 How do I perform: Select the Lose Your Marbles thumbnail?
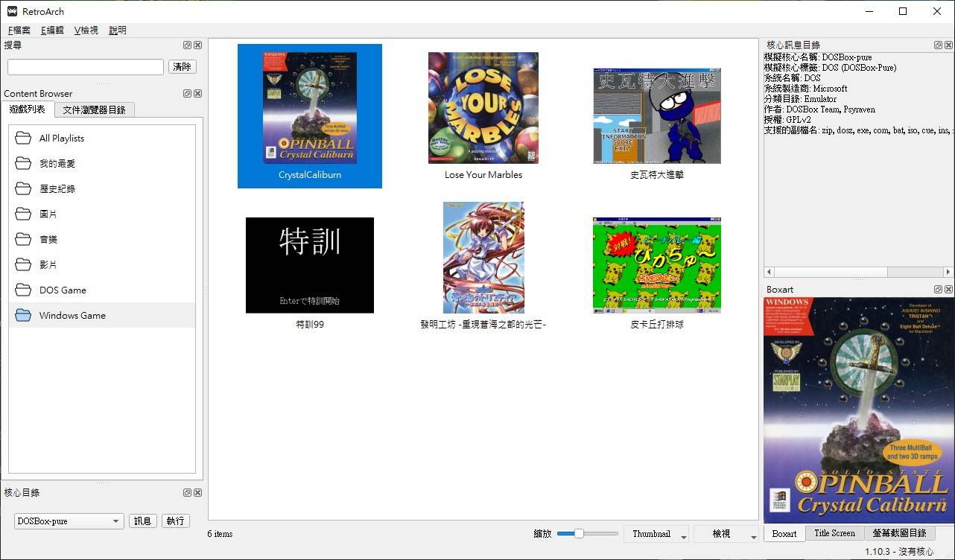(x=483, y=108)
